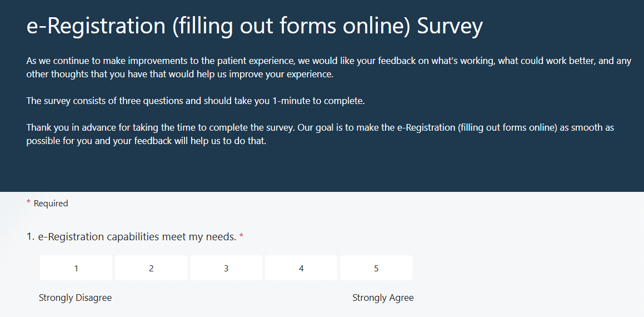Choose rating 5 for question one
Image resolution: width=644 pixels, height=317 pixels.
pos(376,268)
